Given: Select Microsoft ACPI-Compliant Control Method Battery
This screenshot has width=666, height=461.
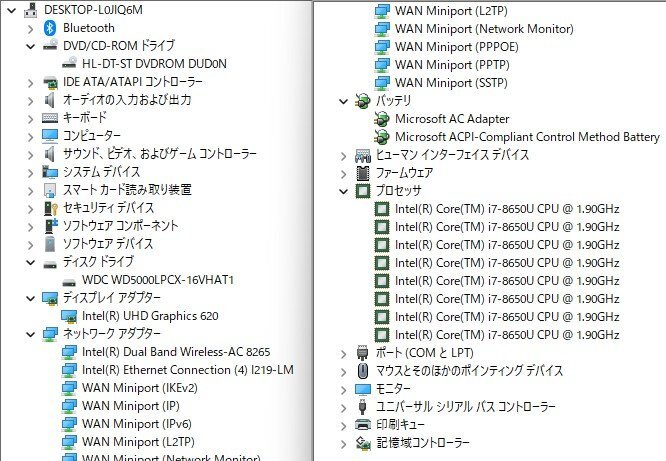Looking at the screenshot, I should [x=527, y=137].
